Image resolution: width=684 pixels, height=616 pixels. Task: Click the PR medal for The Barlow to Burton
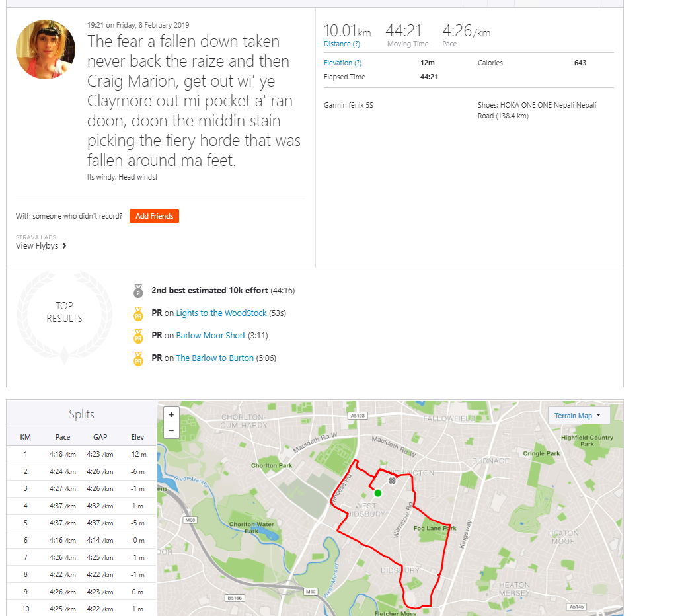point(138,358)
